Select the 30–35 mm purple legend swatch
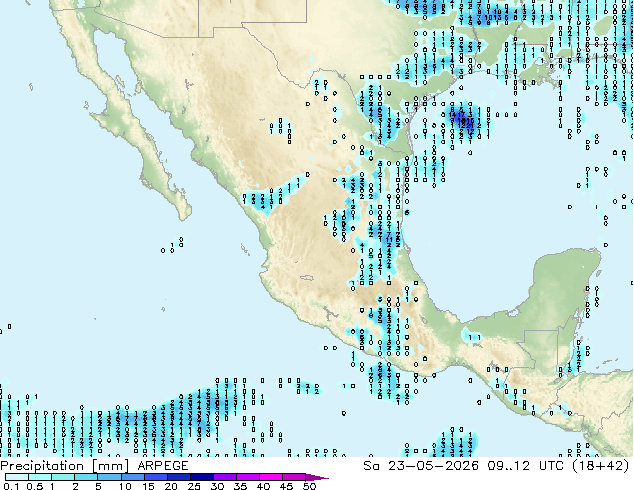The height and width of the screenshot is (490, 634). (224, 477)
